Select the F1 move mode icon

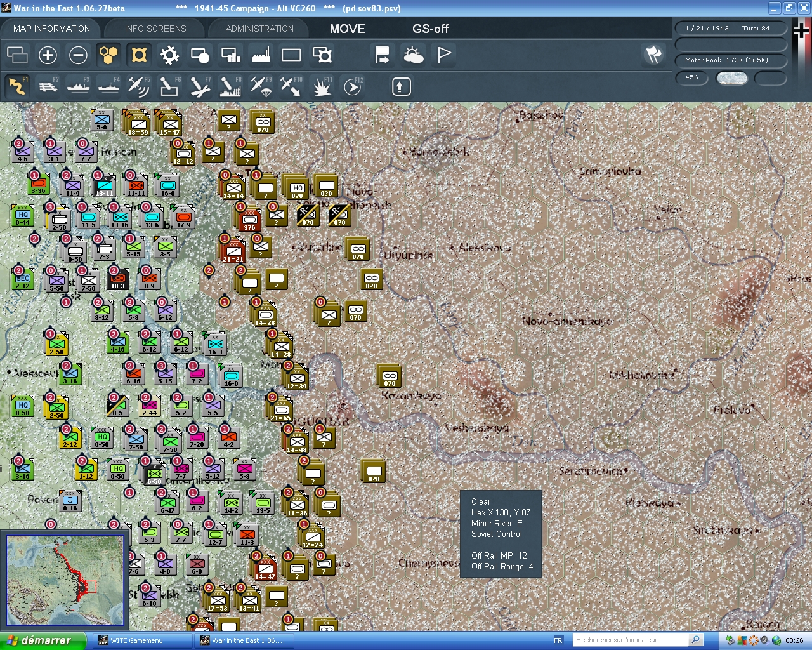pyautogui.click(x=17, y=86)
